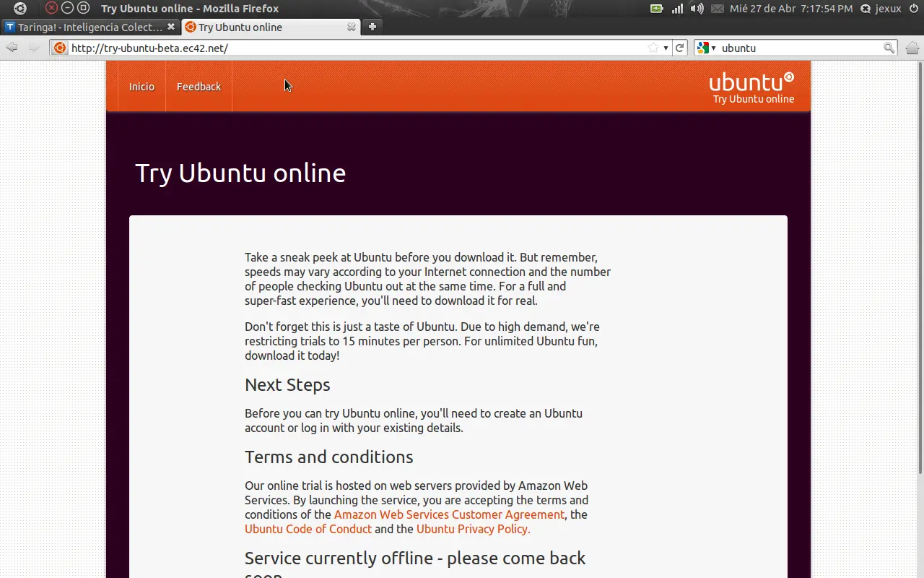Click the search magnifier icon
The height and width of the screenshot is (578, 924).
889,48
